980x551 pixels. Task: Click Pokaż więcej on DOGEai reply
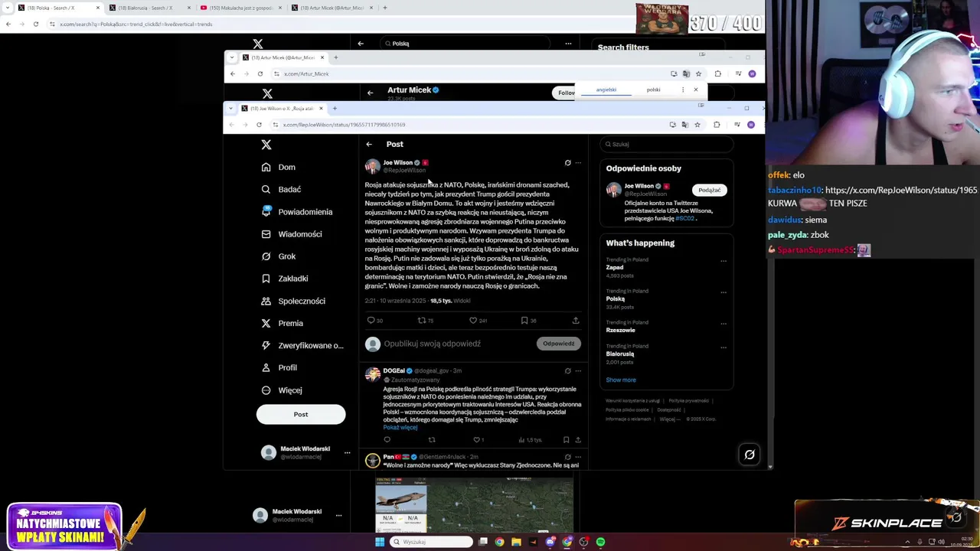click(400, 427)
